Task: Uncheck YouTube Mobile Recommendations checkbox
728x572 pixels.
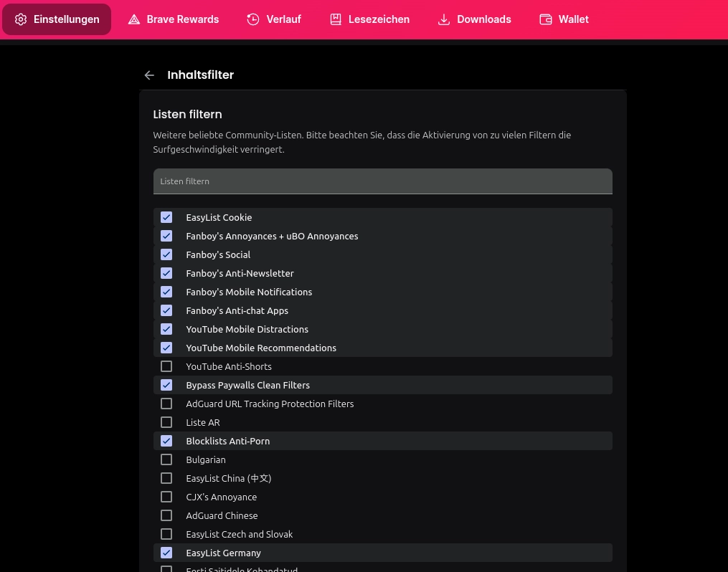Action: coord(166,348)
